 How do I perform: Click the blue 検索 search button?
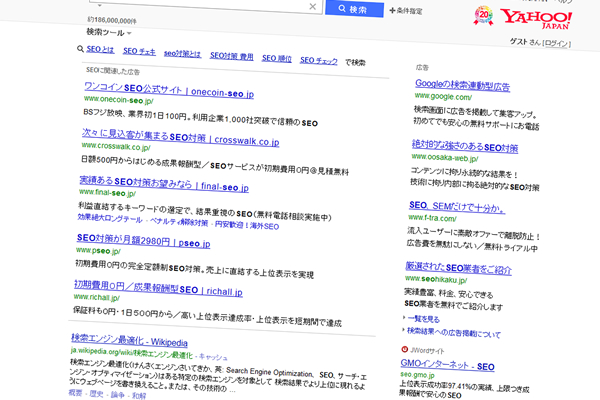pyautogui.click(x=354, y=9)
